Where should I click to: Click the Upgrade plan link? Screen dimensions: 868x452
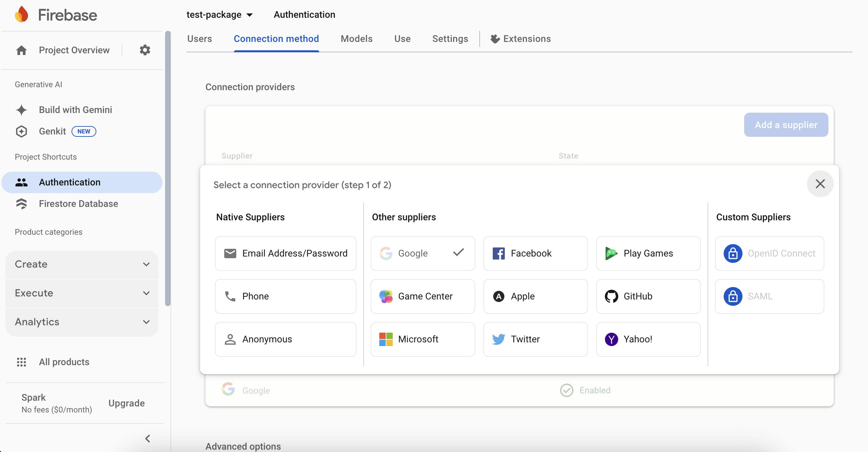(x=126, y=403)
